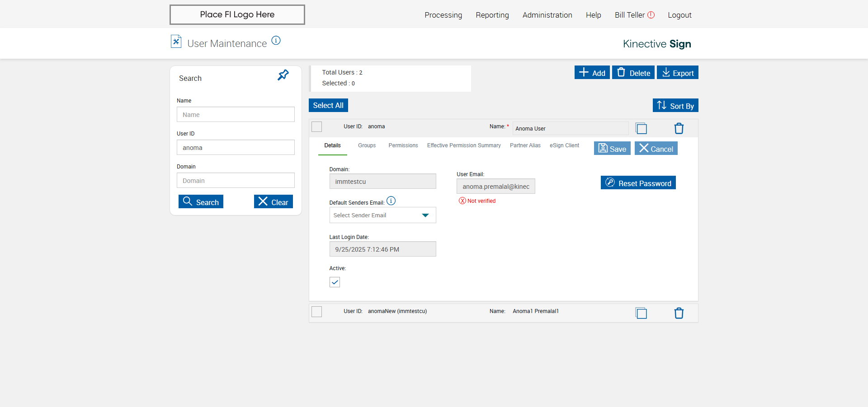
Task: Open the Select Sender Email dropdown
Action: click(382, 215)
